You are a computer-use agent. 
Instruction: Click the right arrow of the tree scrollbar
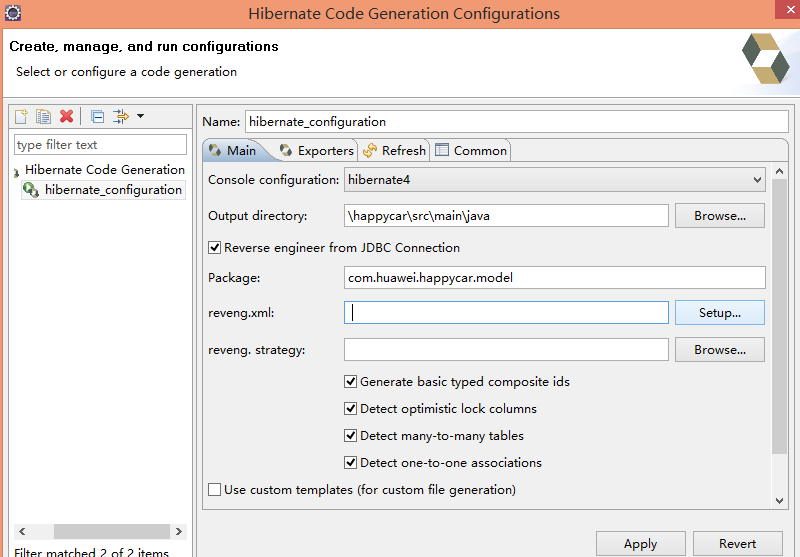pyautogui.click(x=179, y=531)
